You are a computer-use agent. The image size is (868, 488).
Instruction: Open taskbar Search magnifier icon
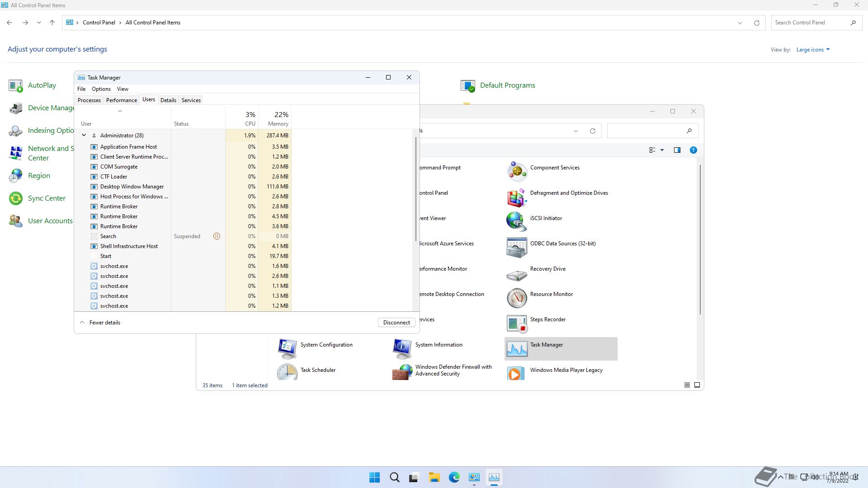point(395,477)
